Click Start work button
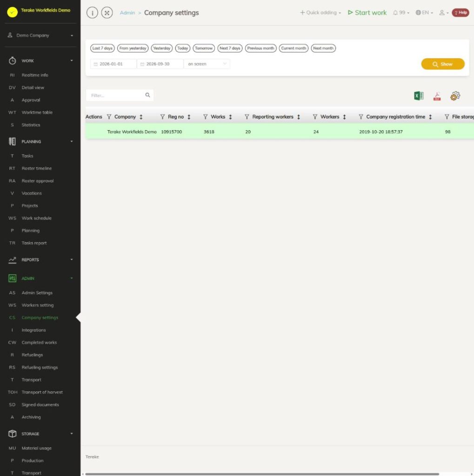 [367, 13]
